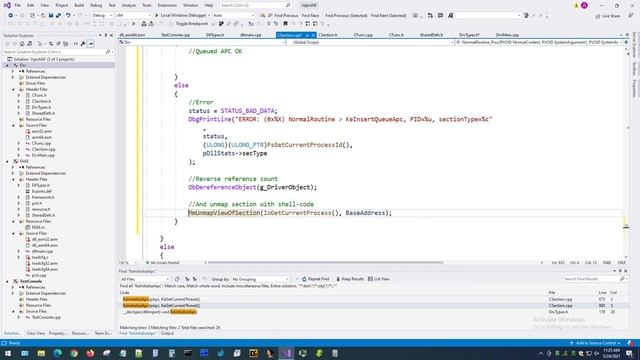Click the Visual Studio logo icon
This screenshot has width=640, height=360.
point(7,5)
